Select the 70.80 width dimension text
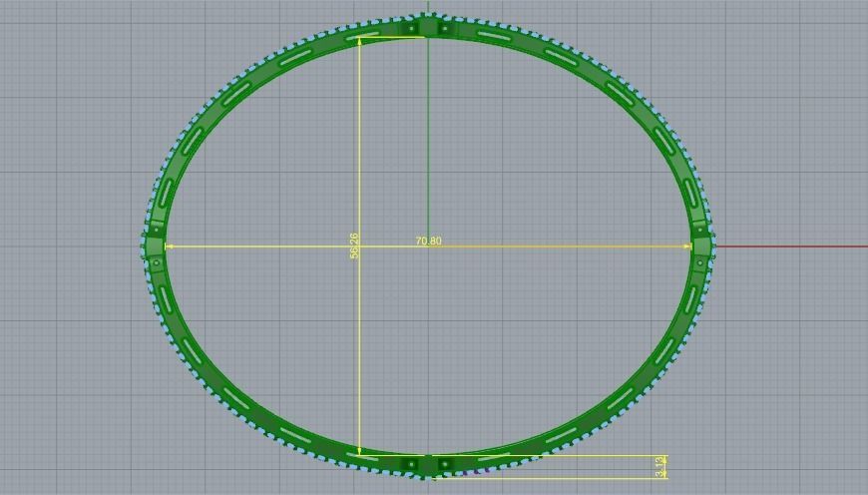Image resolution: width=868 pixels, height=495 pixels. (428, 241)
